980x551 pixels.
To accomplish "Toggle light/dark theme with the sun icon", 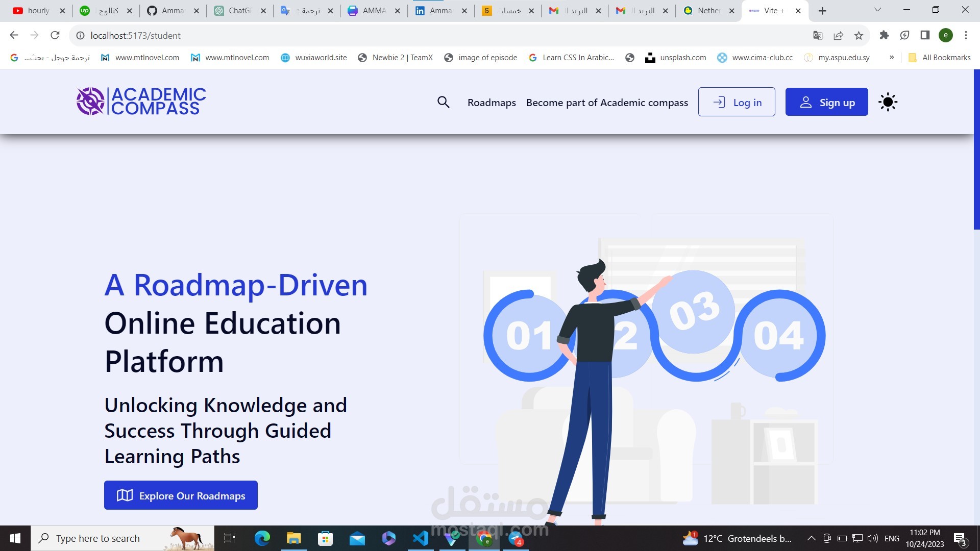I will 888,102.
